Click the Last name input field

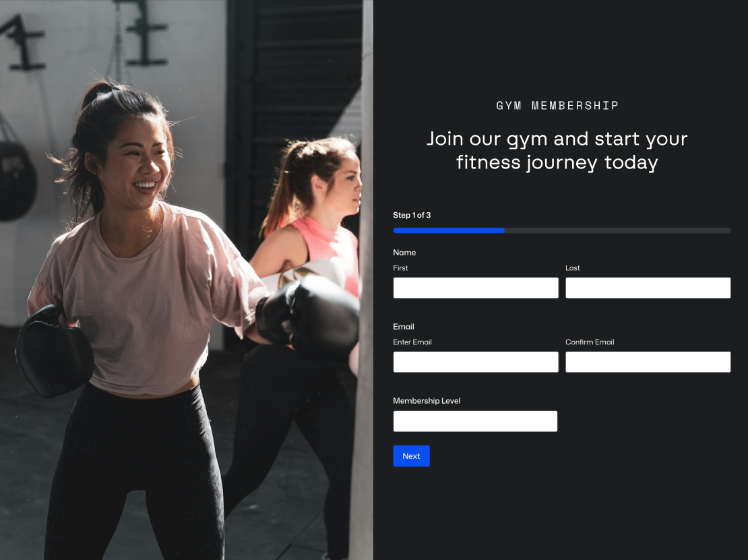[648, 288]
